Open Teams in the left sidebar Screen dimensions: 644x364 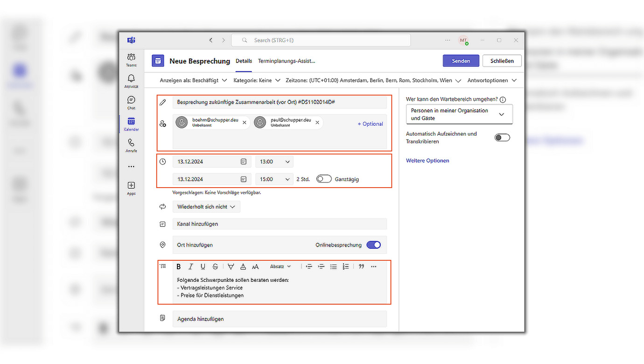(x=131, y=59)
